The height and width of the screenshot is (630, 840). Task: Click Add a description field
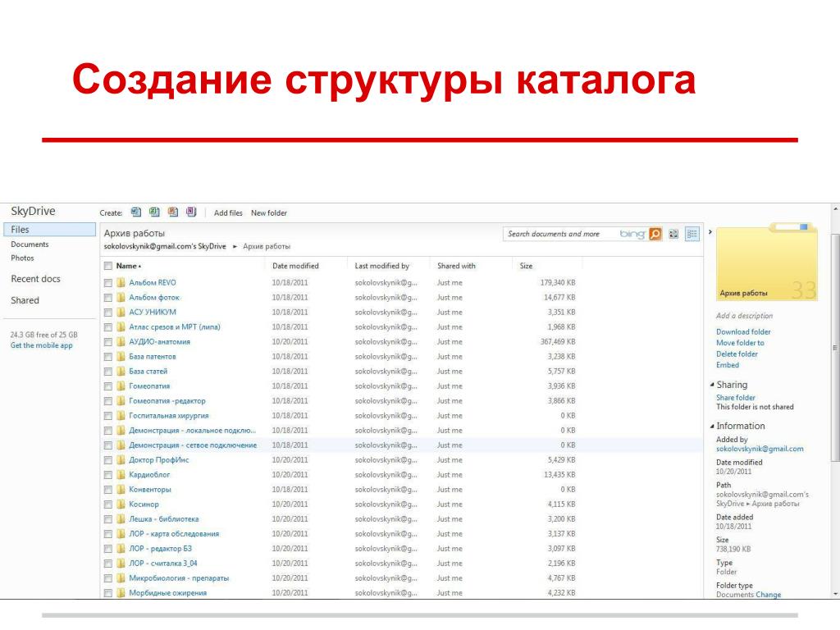pos(744,316)
